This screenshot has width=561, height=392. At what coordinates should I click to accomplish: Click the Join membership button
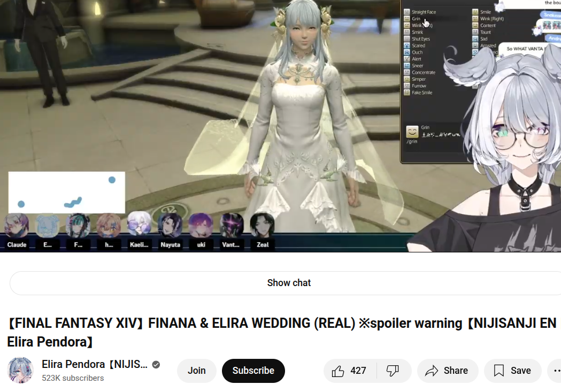coord(196,371)
